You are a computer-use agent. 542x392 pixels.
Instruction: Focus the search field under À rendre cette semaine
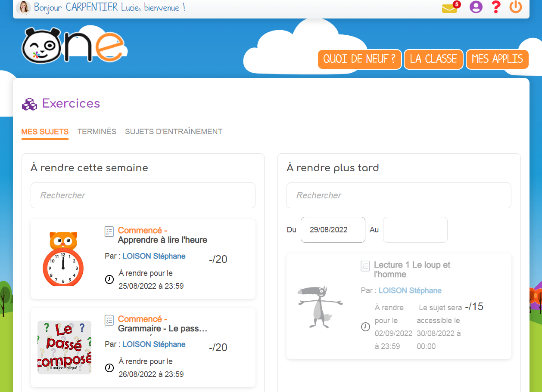click(143, 195)
